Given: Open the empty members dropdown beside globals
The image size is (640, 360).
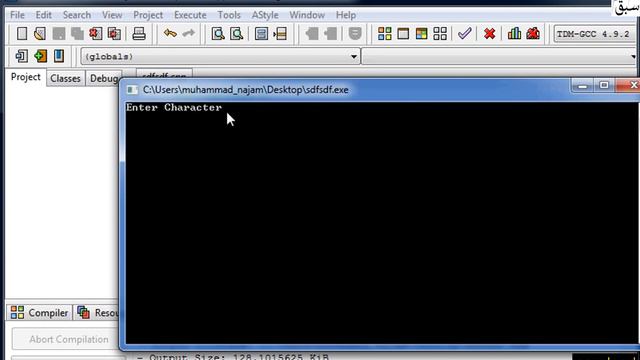Looking at the screenshot, I should pos(500,57).
